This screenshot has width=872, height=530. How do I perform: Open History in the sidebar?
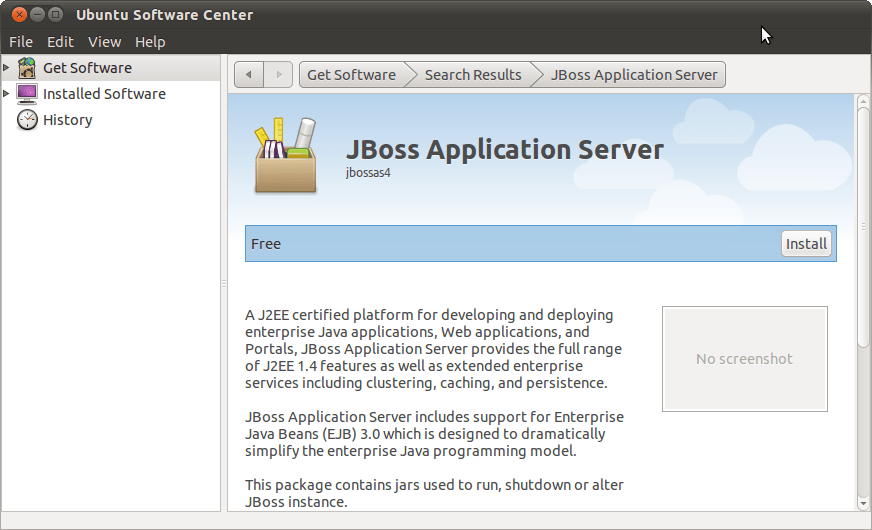[x=111, y=120]
